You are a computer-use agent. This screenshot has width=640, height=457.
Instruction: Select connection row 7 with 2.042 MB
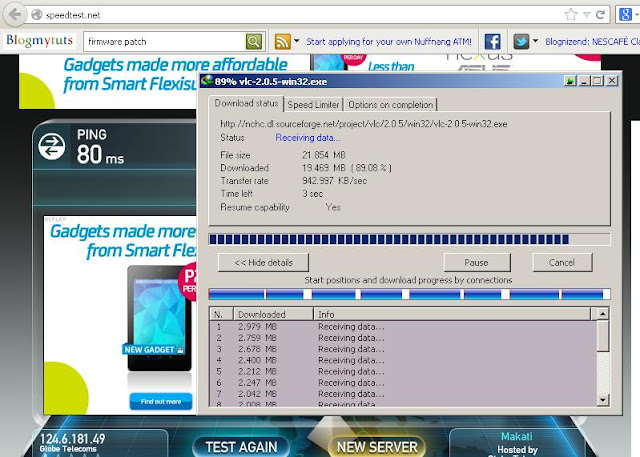coord(403,394)
